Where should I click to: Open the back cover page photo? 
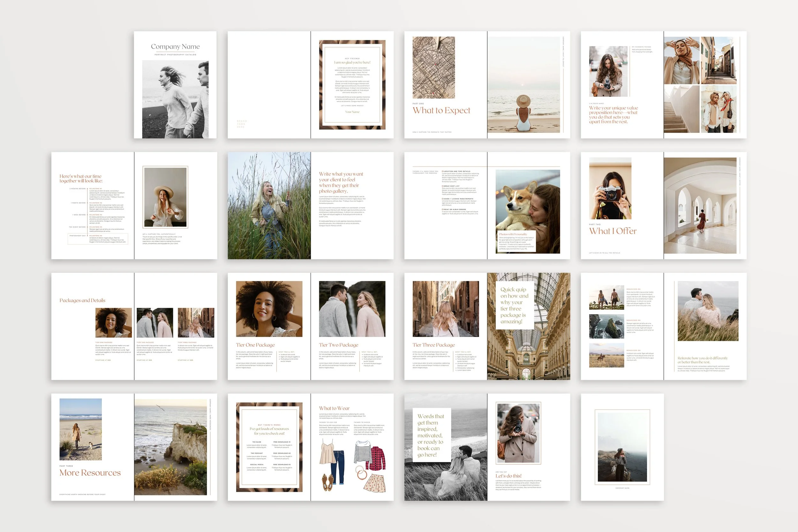click(x=622, y=447)
